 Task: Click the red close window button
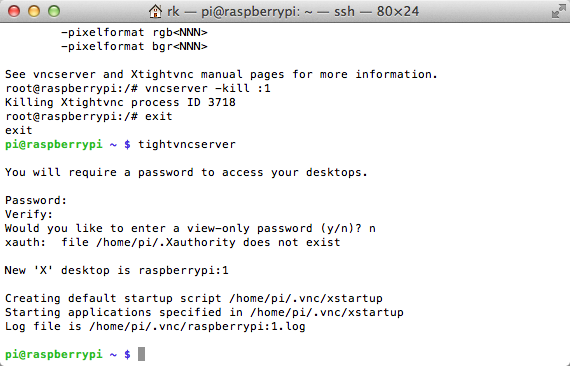click(x=14, y=11)
